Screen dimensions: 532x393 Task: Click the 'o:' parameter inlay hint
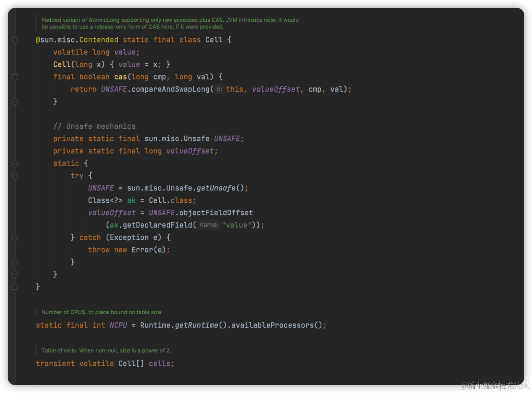point(219,90)
